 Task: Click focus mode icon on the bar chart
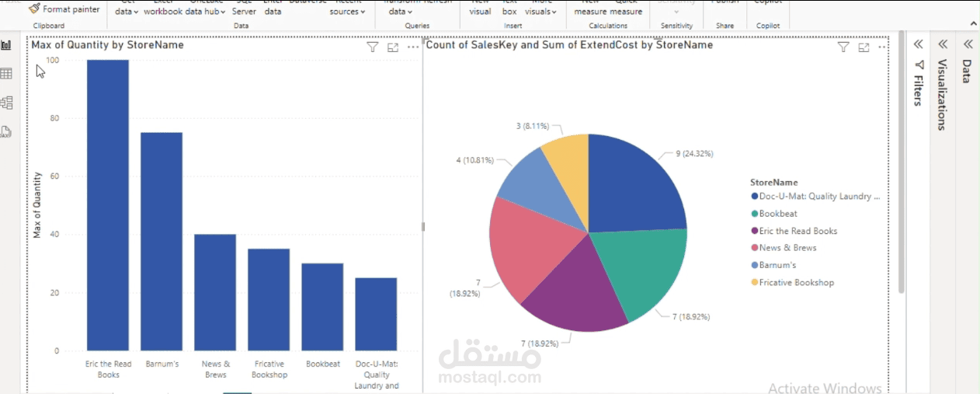(393, 47)
